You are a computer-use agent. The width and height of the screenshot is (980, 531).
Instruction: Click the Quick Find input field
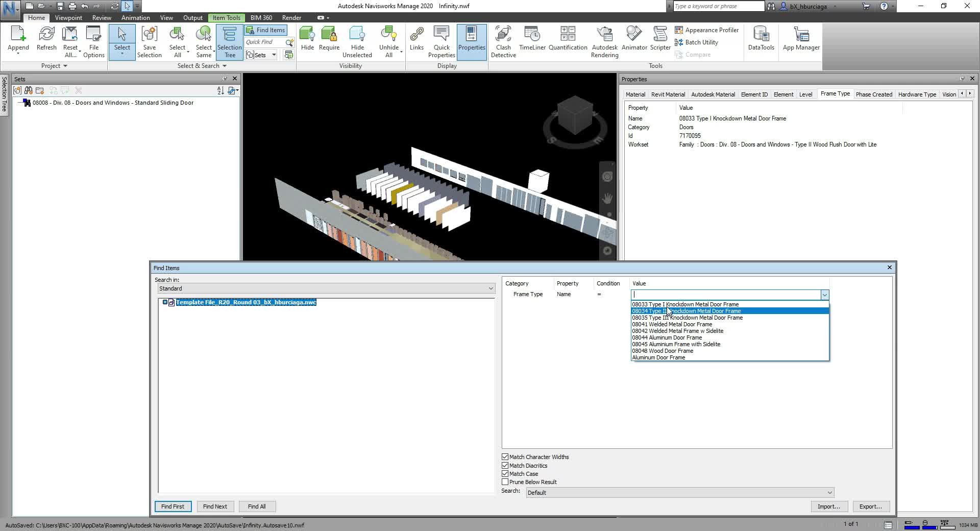264,42
